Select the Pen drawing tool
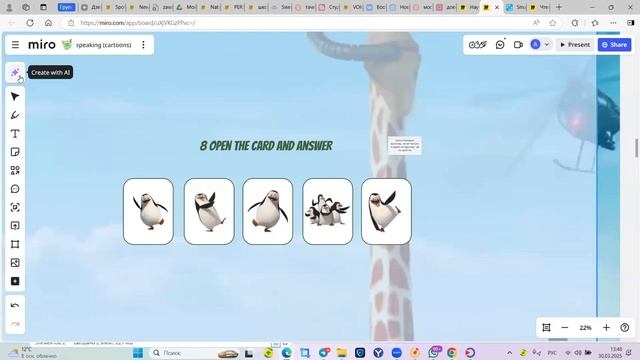Screen dimensions: 640x360 [15, 115]
